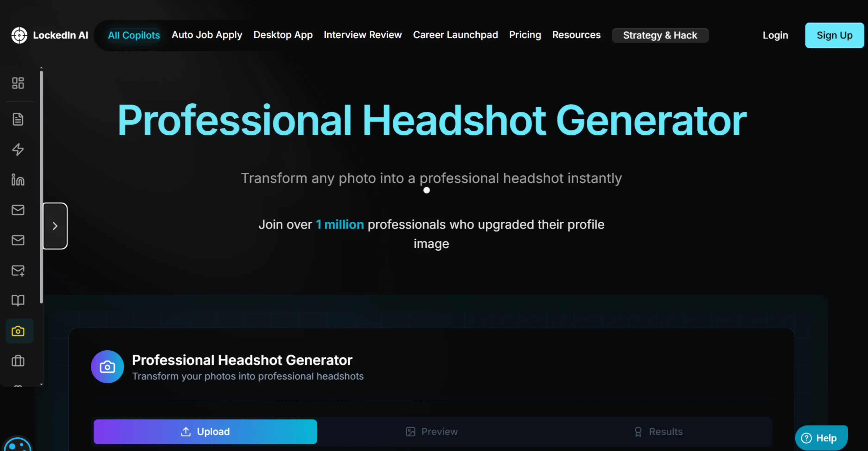The image size is (868, 451).
Task: Switch to the Results tab
Action: (x=658, y=432)
